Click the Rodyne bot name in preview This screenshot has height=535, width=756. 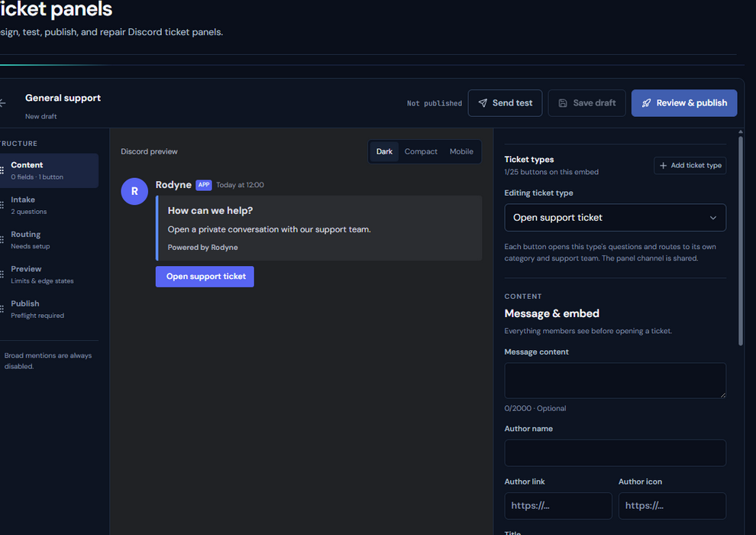pos(173,185)
